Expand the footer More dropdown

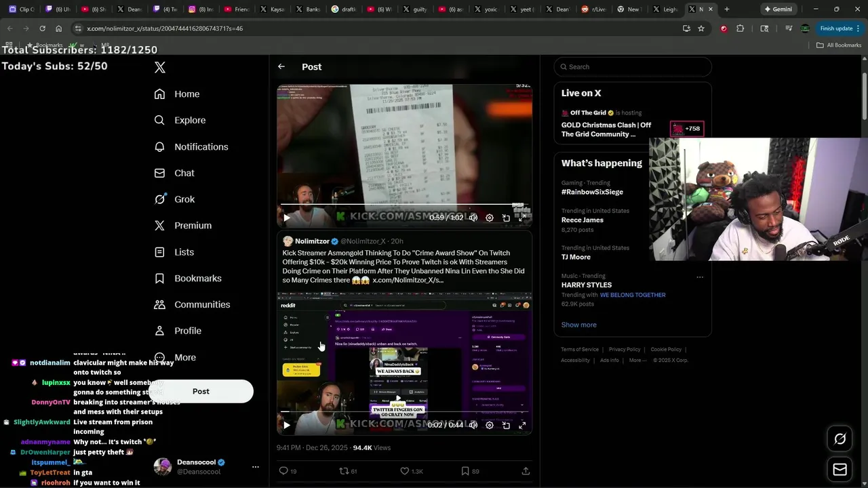coord(637,360)
